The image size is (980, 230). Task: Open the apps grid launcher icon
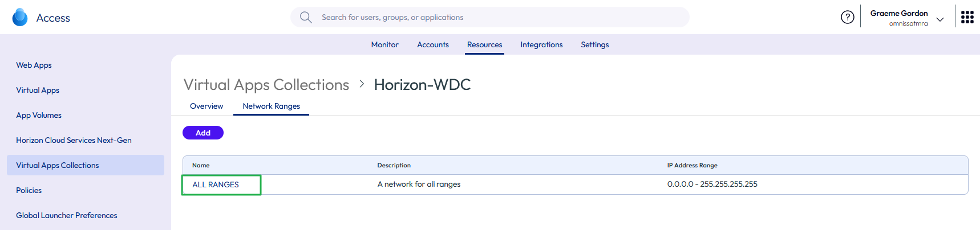point(967,18)
